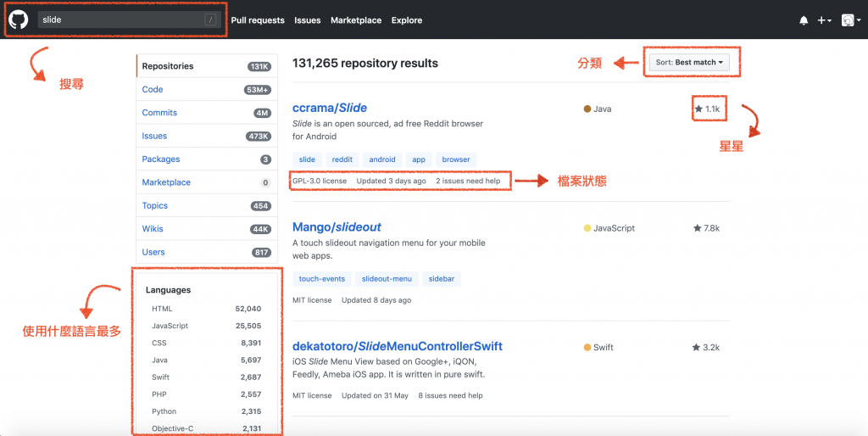868x436 pixels.
Task: Select the Commits results filter
Action: coord(207,113)
